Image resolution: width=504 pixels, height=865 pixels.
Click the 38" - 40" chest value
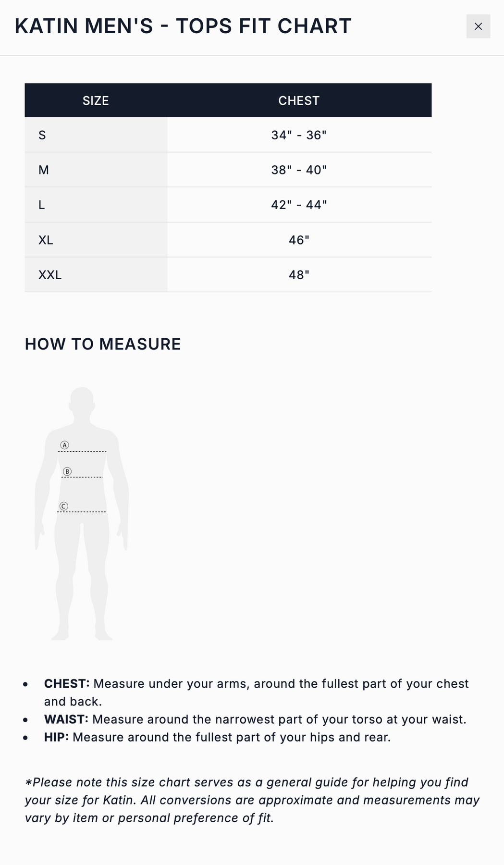299,170
